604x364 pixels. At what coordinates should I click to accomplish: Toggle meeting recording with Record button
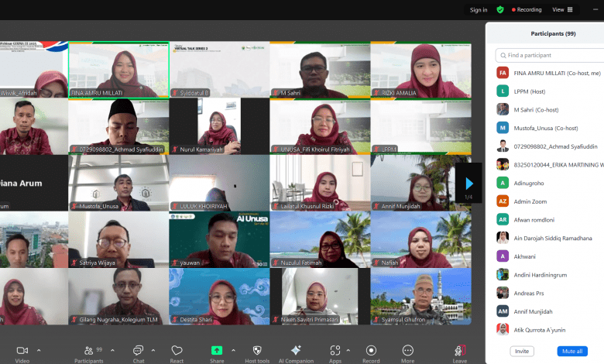pos(371,351)
